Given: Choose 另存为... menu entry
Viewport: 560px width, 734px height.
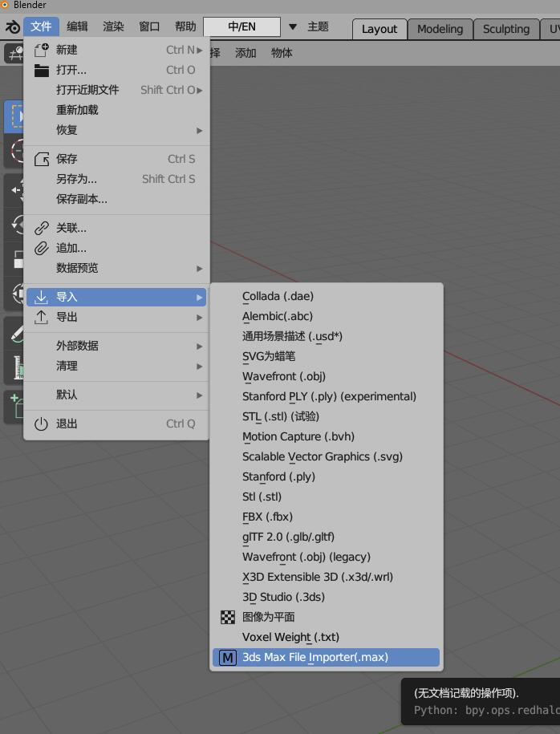Looking at the screenshot, I should click(116, 179).
